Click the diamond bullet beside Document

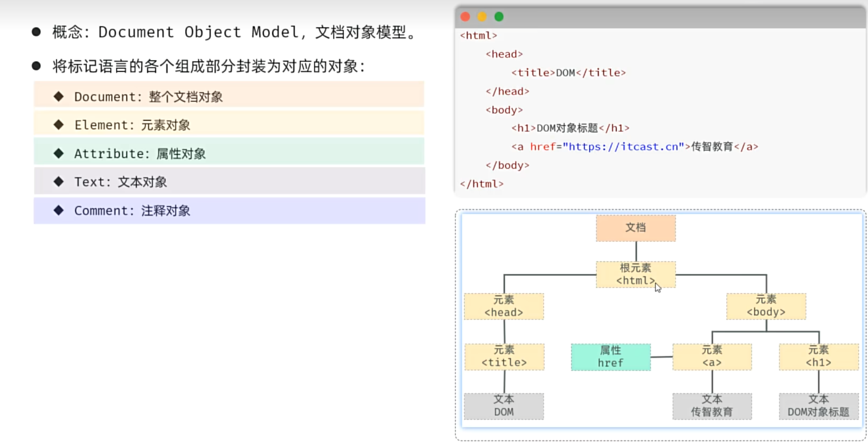pyautogui.click(x=59, y=96)
